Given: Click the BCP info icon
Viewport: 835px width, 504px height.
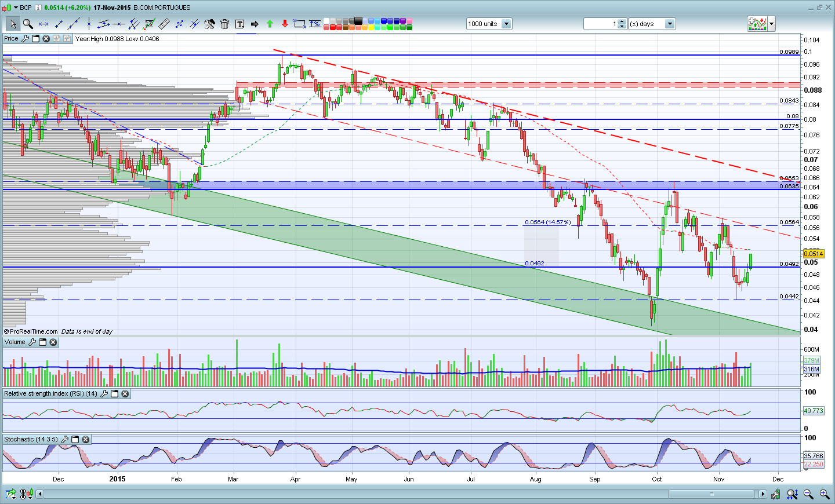Looking at the screenshot, I should pyautogui.click(x=38, y=8).
